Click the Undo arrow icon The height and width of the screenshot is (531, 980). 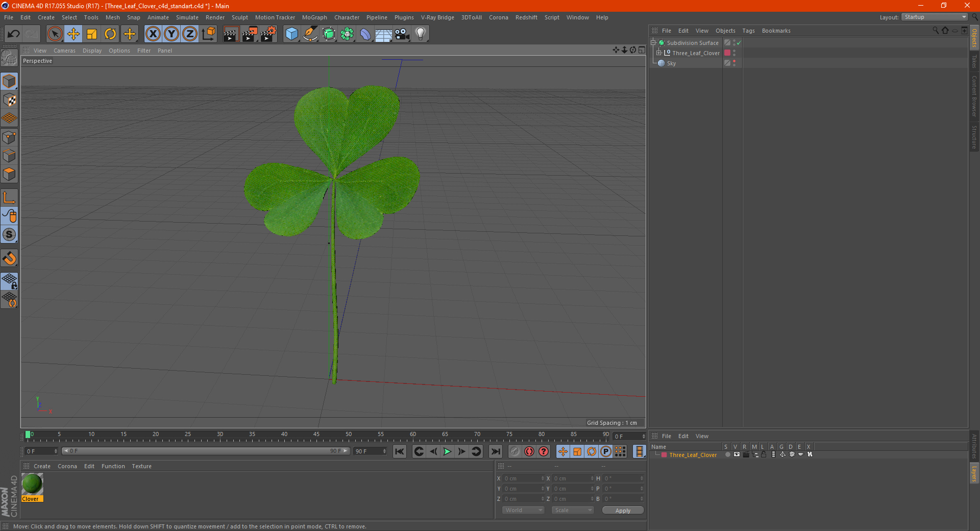pos(13,34)
